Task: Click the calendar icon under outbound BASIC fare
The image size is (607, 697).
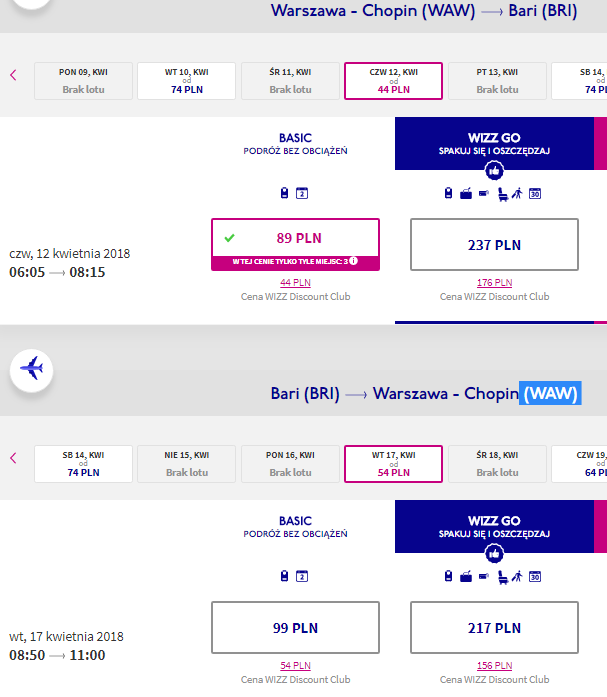Action: 302,193
